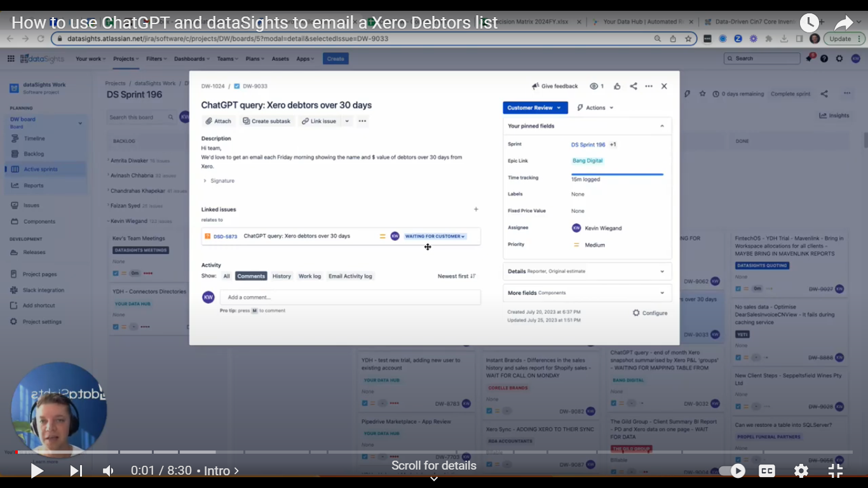Toggle closed captions CC button

pos(767,471)
